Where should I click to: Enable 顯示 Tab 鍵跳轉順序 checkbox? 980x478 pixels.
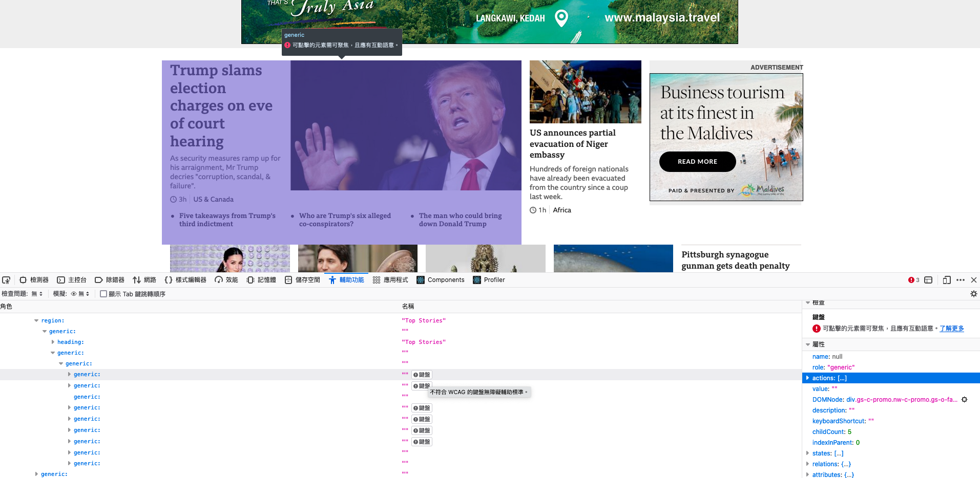pos(103,294)
